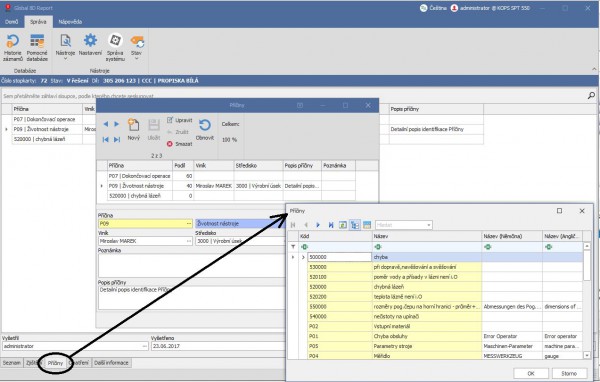The height and width of the screenshot is (382, 600).
Task: Go to last record arrow in Příčiny toolbar
Action: pyautogui.click(x=117, y=139)
